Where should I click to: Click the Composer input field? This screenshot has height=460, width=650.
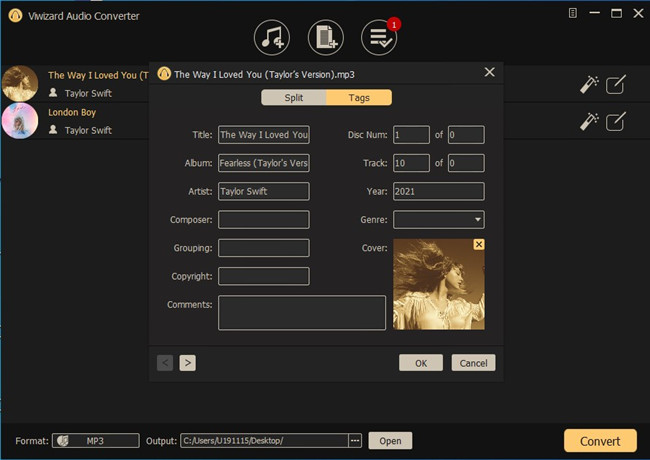click(x=264, y=220)
